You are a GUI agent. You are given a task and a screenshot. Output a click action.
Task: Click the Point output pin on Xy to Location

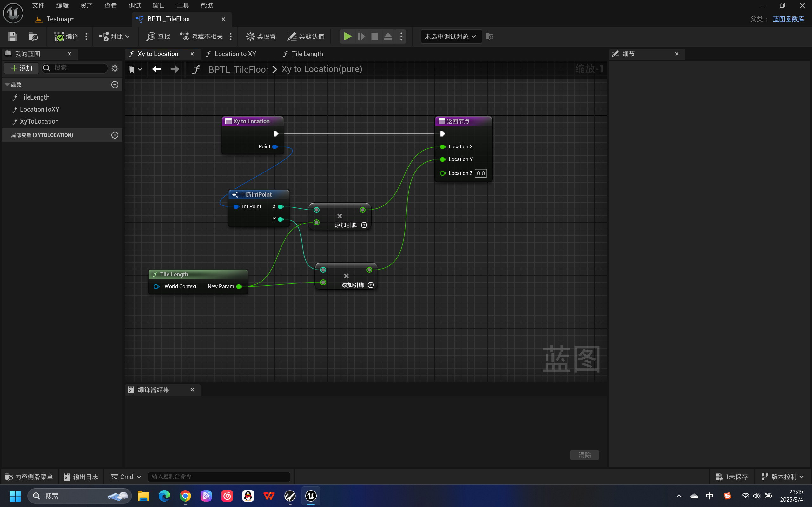click(x=275, y=146)
